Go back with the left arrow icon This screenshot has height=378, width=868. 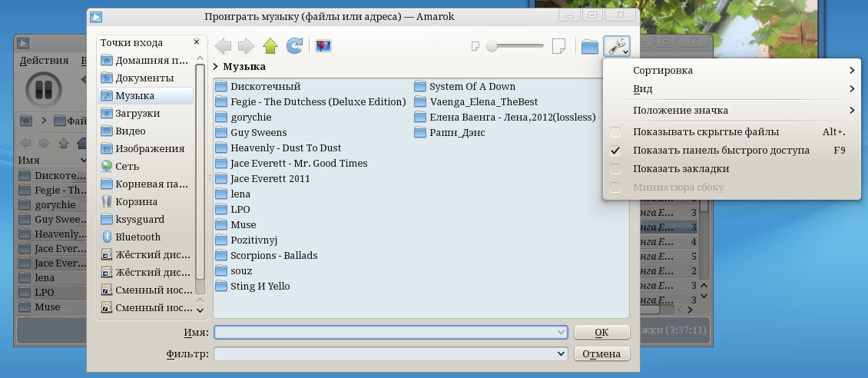(223, 46)
